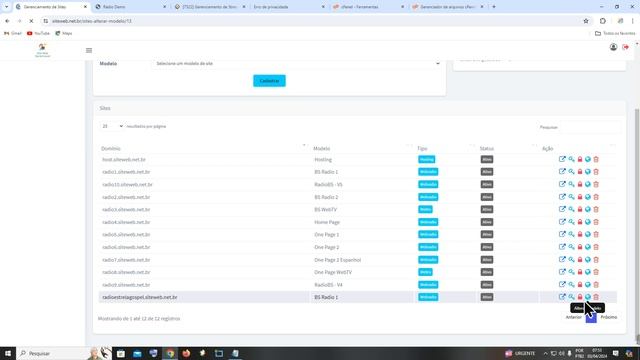Screen dimensions: 640x360
Task: Sort table by Domínio column
Action: [203, 149]
